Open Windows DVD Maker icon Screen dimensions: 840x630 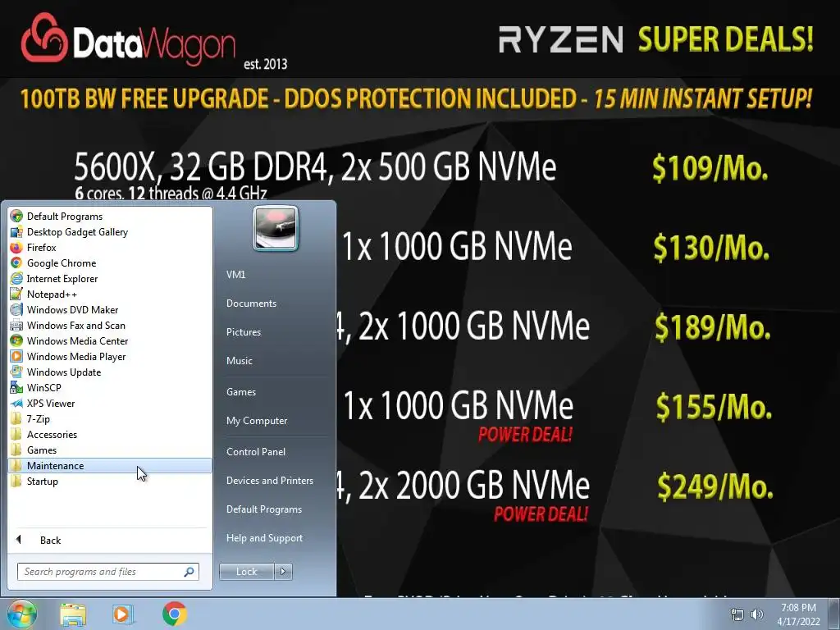(x=16, y=309)
